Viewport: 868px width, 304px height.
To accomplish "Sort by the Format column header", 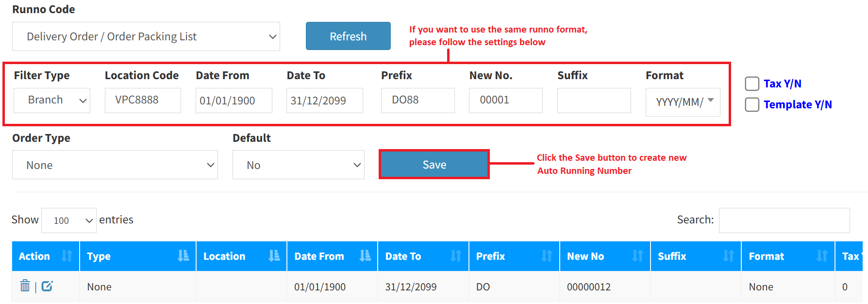I will [787, 256].
